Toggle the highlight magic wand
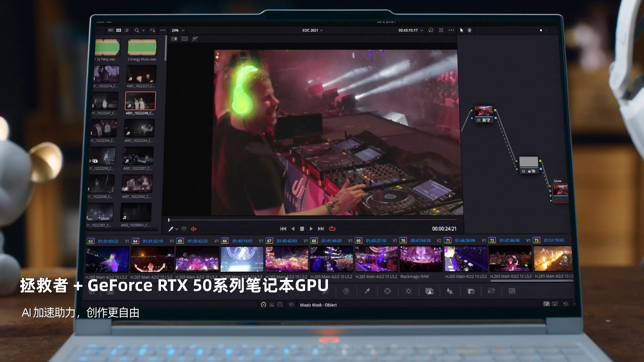The width and height of the screenshot is (644, 362). [195, 39]
